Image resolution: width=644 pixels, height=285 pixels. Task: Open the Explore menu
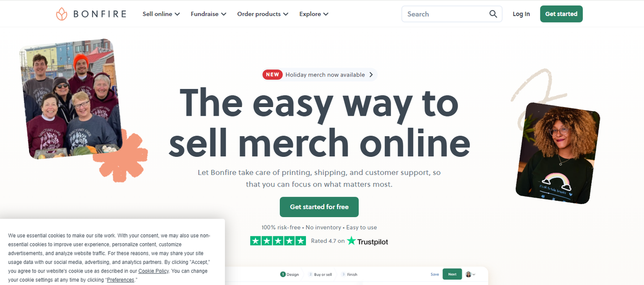(314, 14)
